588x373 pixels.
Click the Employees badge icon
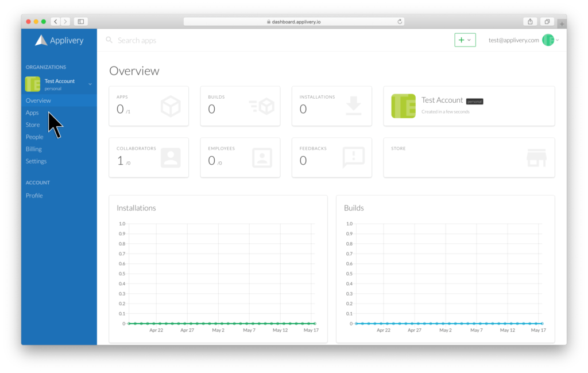pyautogui.click(x=262, y=157)
